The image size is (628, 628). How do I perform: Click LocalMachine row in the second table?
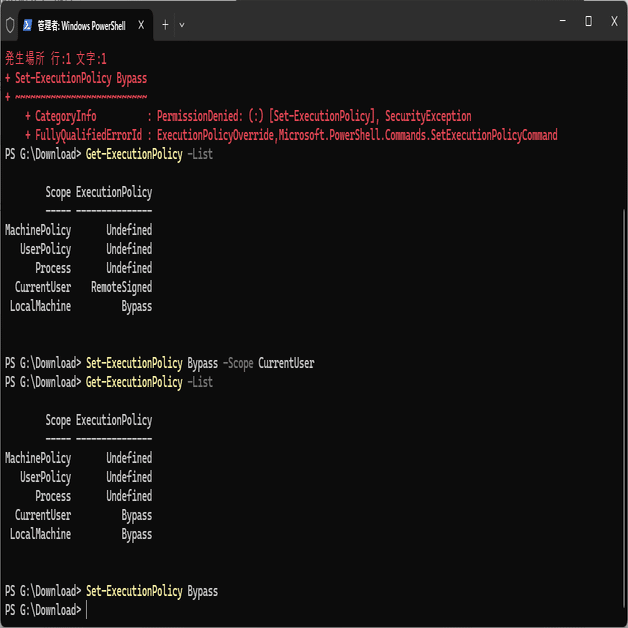[41, 534]
